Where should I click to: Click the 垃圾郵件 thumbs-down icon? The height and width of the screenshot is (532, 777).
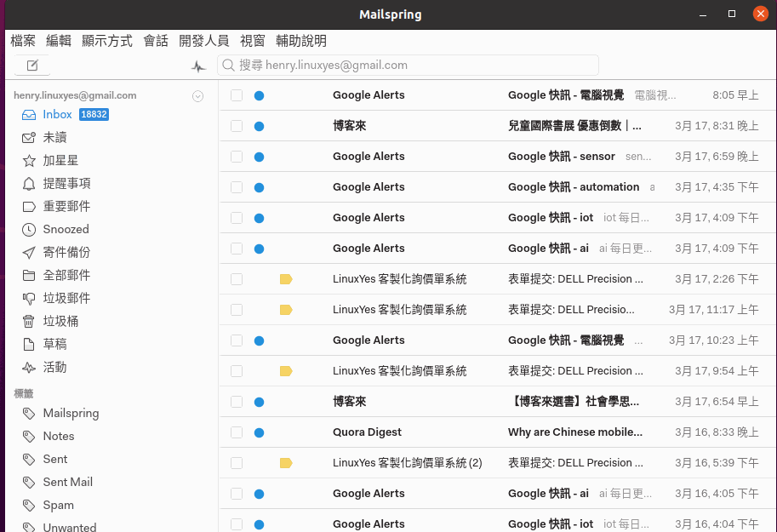coord(29,299)
